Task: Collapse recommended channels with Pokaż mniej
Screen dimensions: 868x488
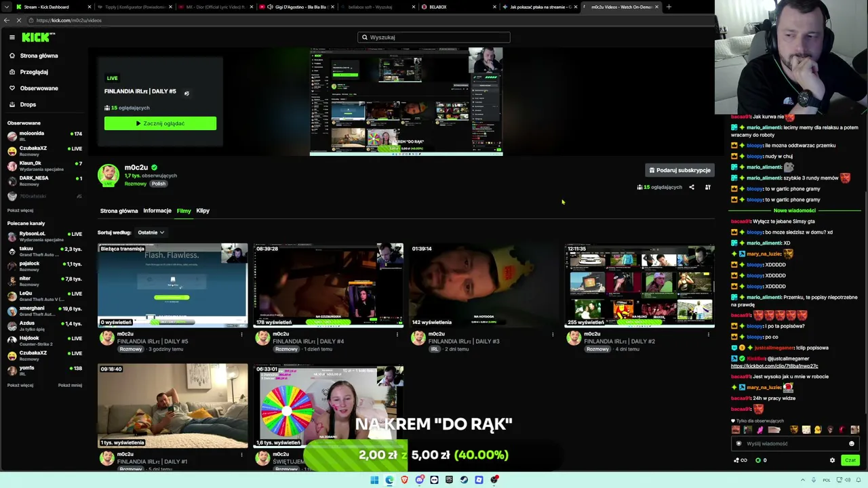Action: 70,386
